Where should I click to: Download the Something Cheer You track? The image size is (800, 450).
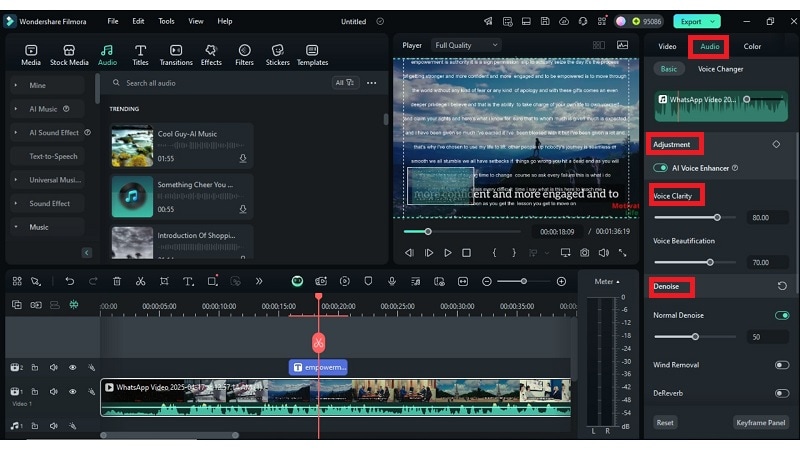tap(243, 209)
